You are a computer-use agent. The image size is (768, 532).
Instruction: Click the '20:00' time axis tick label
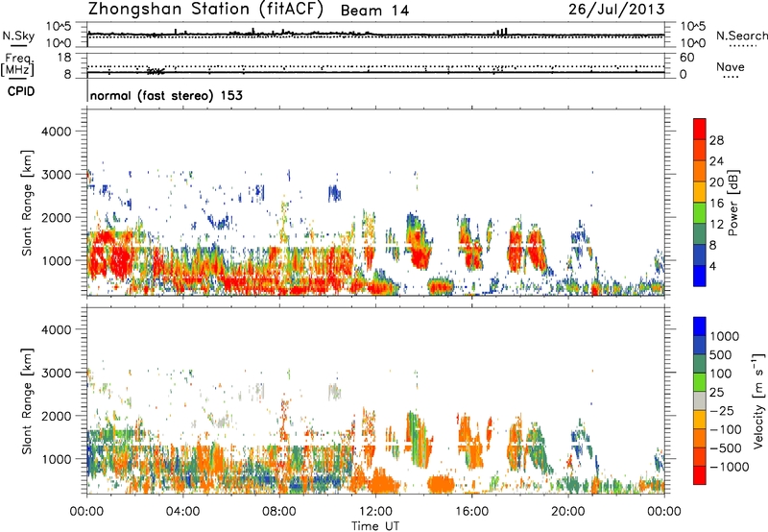click(568, 512)
